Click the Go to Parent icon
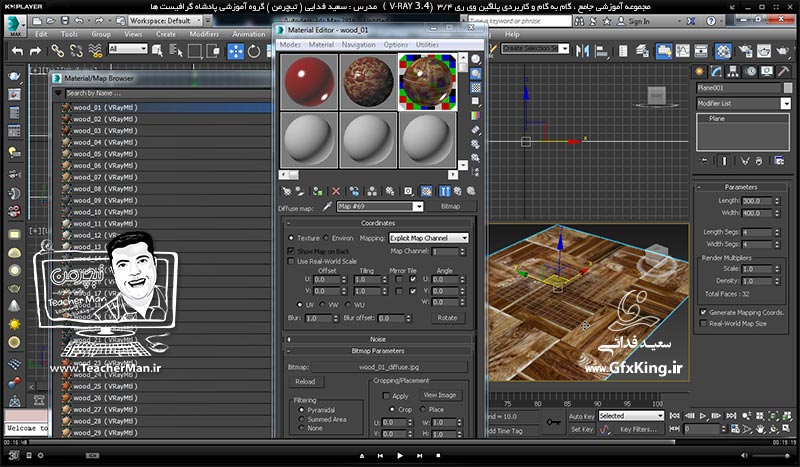 (x=458, y=191)
